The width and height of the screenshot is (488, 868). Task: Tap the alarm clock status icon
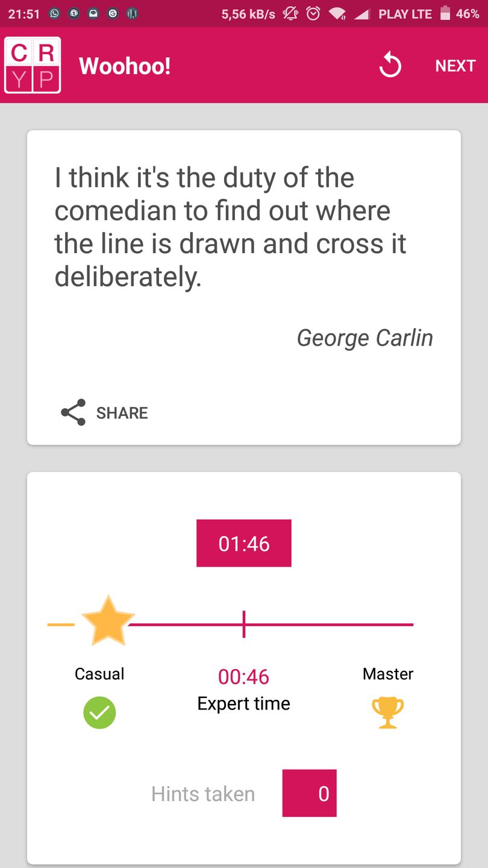[313, 13]
